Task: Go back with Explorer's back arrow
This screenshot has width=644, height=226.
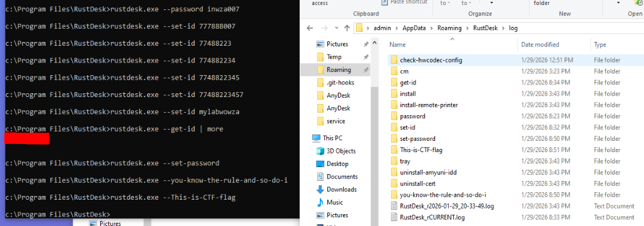Action: click(310, 28)
